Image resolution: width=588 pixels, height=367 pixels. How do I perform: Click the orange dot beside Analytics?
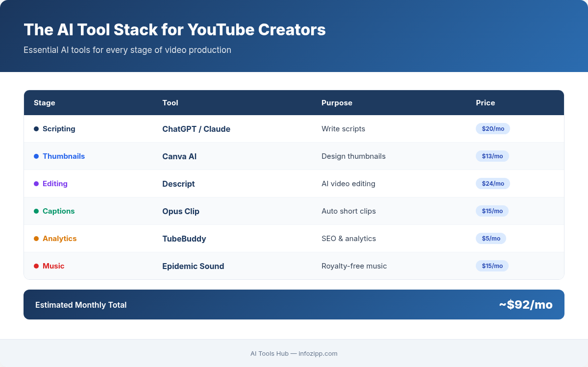coord(36,238)
